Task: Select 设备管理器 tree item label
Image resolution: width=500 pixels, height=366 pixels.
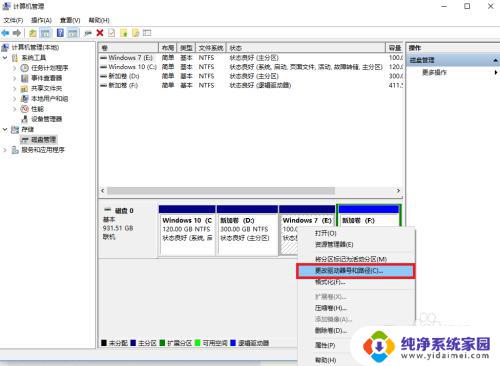Action: (47, 119)
